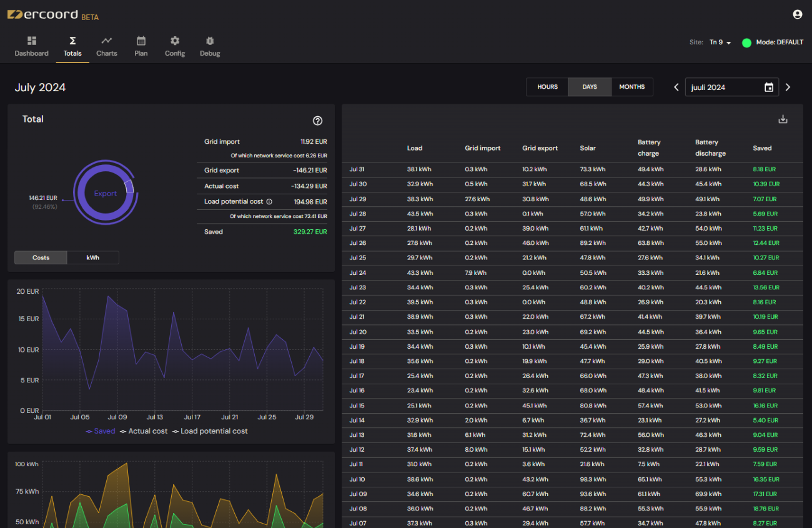
Task: Toggle Saved series in chart legend
Action: coord(101,431)
